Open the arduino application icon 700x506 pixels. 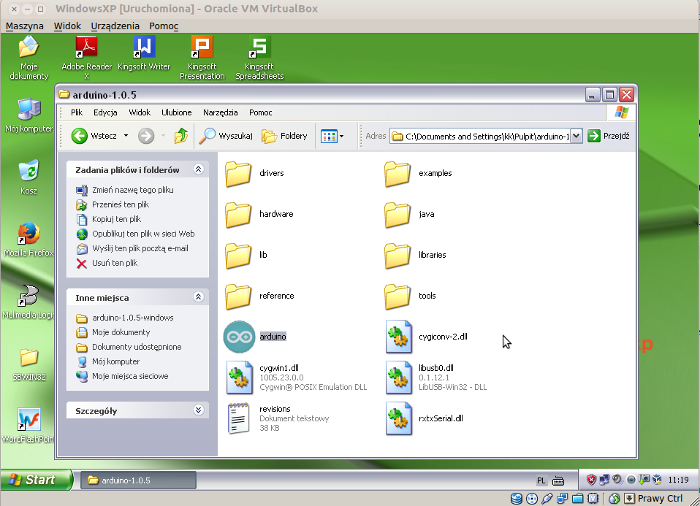[x=239, y=337]
